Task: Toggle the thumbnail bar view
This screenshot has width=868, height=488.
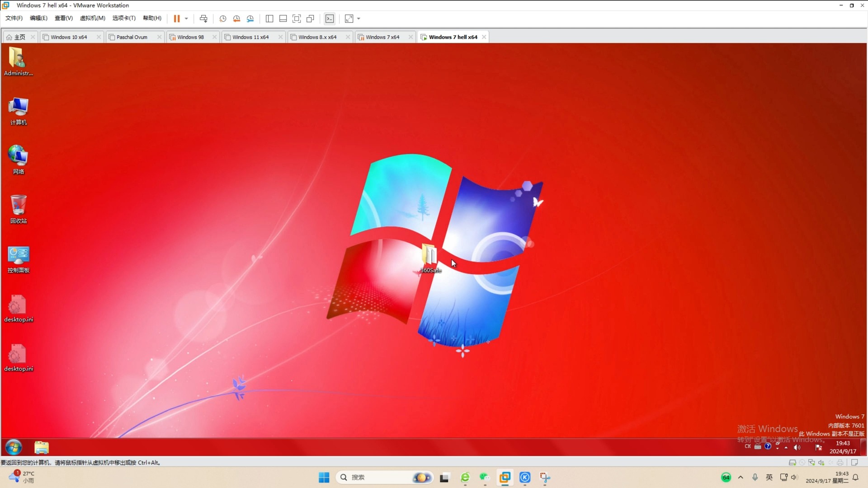Action: (283, 19)
